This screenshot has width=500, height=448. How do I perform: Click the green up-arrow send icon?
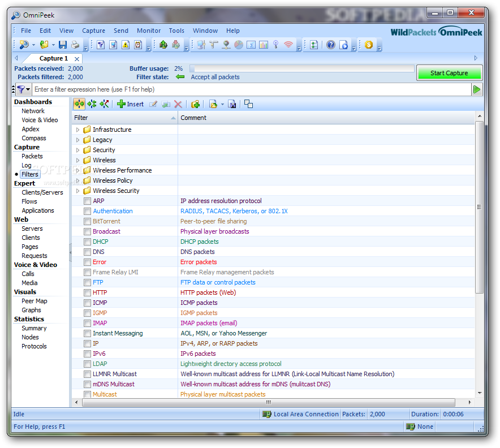(x=163, y=45)
